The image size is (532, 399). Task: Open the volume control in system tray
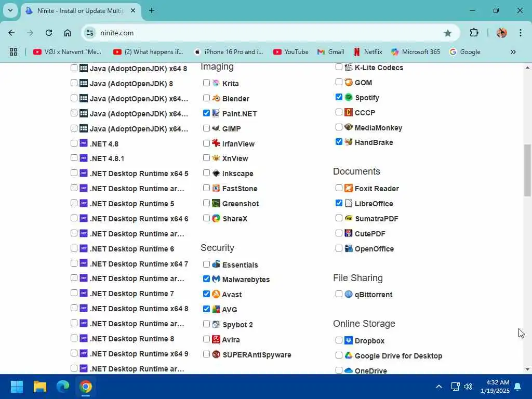[x=468, y=387]
